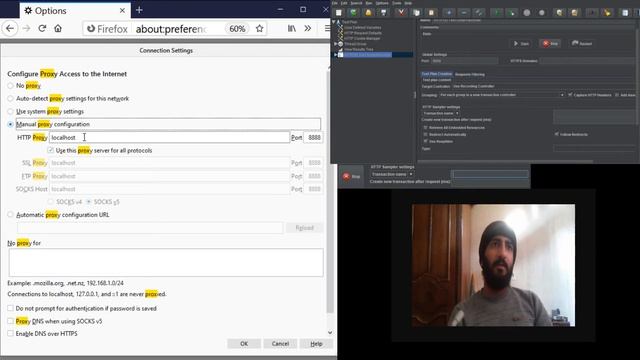Click the Firefox forward arrow
This screenshot has width=640, height=360.
(27, 29)
